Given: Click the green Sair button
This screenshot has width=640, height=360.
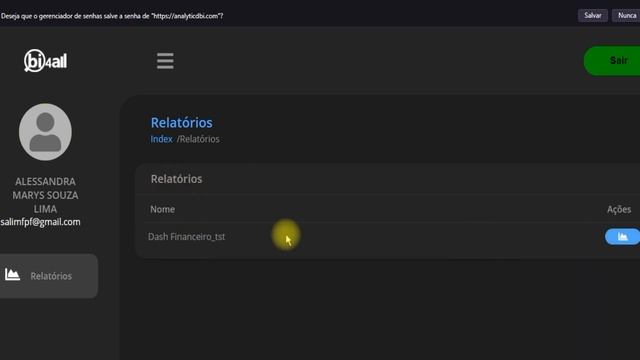Looking at the screenshot, I should (612, 60).
